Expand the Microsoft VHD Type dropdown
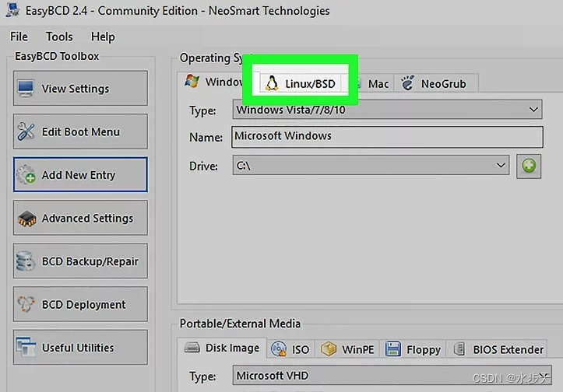 point(392,375)
